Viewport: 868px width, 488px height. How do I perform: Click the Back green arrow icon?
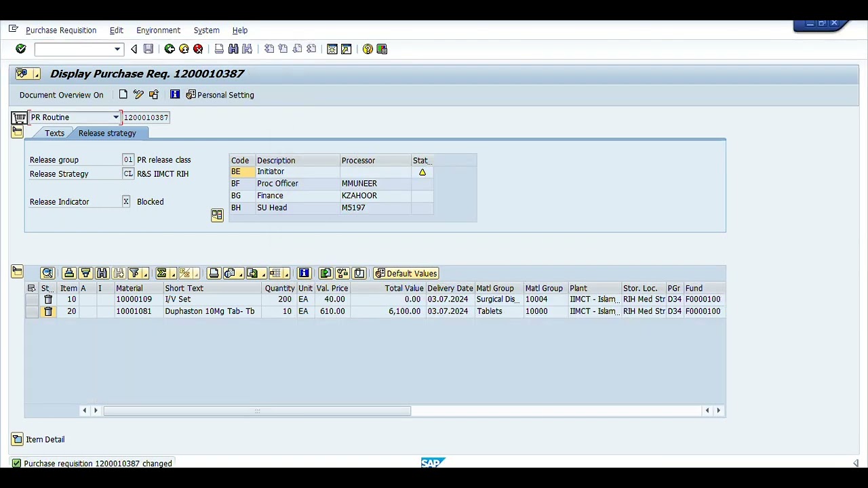pos(170,49)
